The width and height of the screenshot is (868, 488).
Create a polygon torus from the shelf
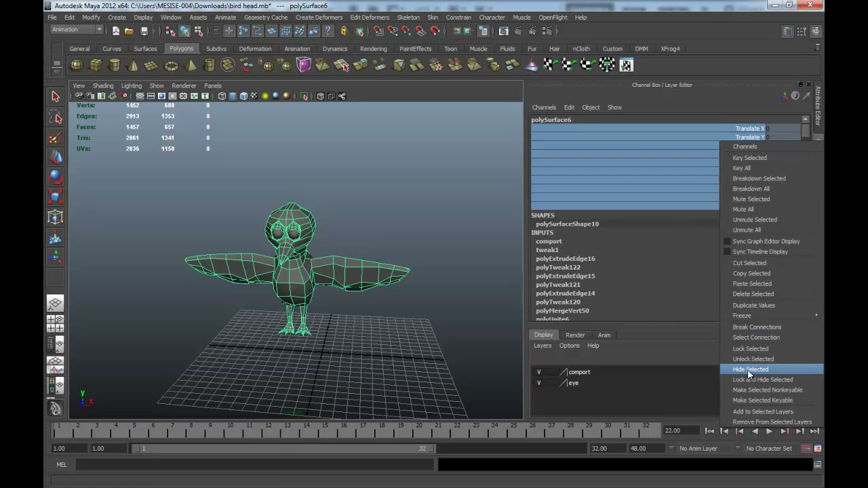click(x=171, y=65)
